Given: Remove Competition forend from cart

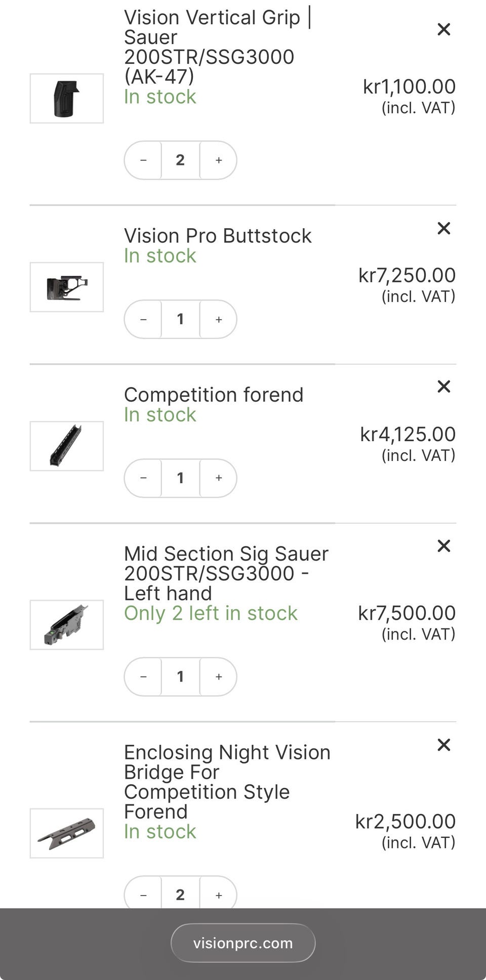Looking at the screenshot, I should pyautogui.click(x=443, y=387).
